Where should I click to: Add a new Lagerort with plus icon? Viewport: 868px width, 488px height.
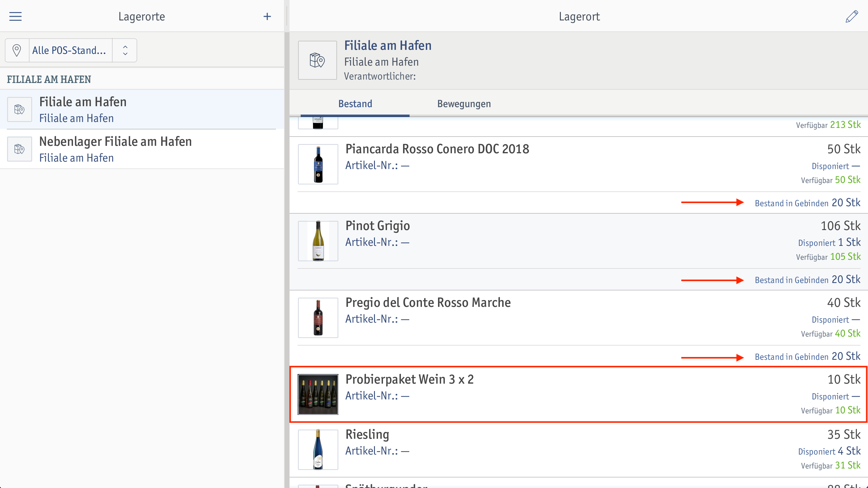(267, 16)
